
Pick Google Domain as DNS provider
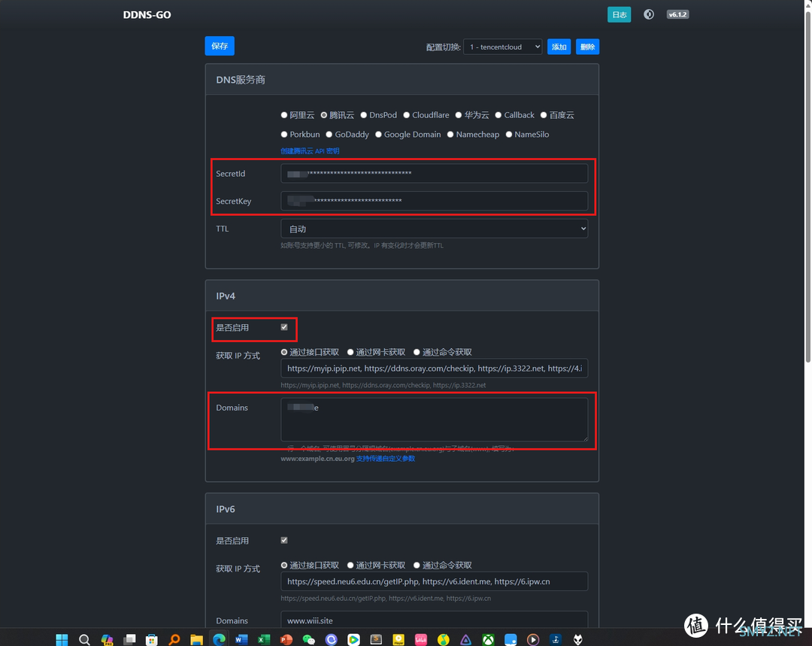pos(378,134)
